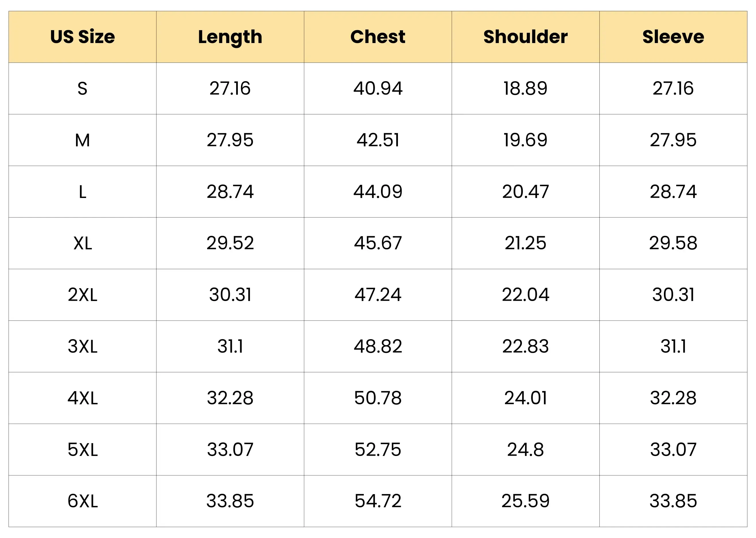
Task: Click the 2XL size cell
Action: (83, 295)
